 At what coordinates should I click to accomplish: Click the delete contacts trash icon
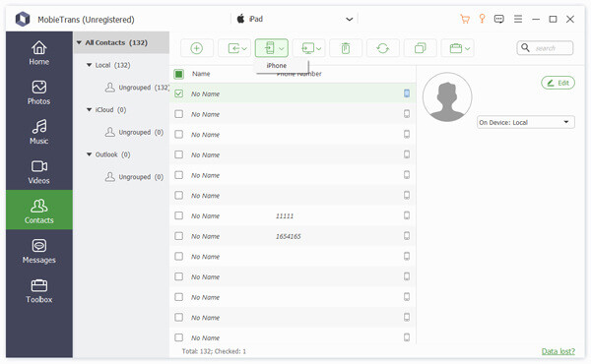click(x=346, y=48)
